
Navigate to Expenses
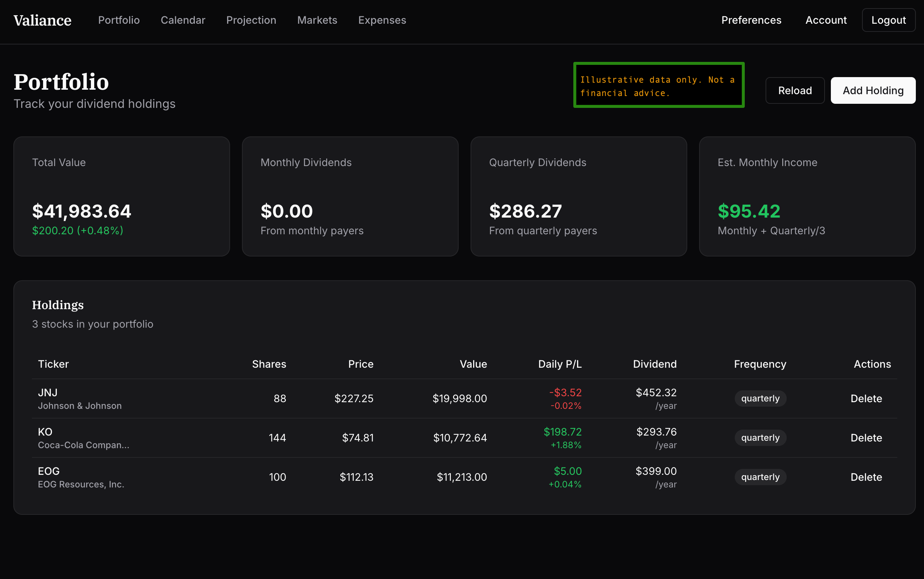click(382, 20)
